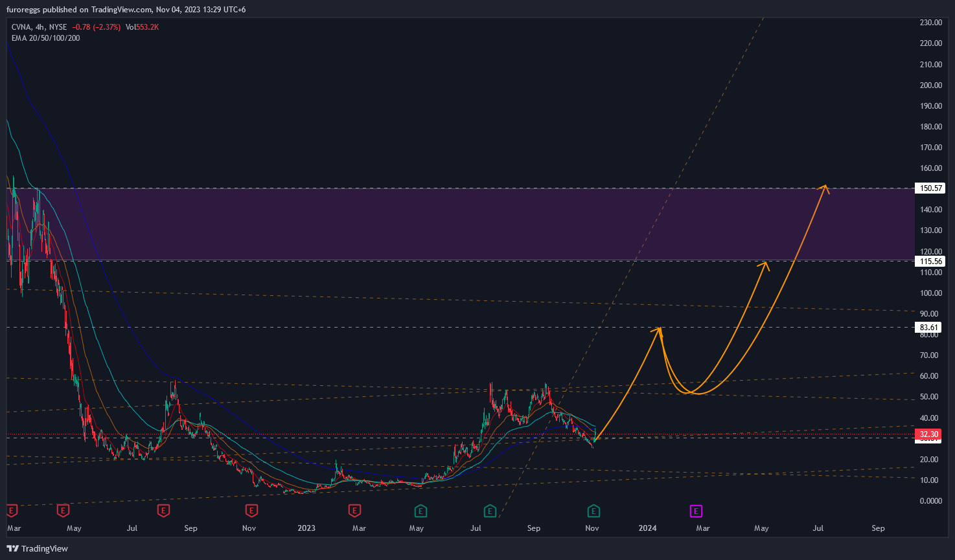Click the red earnings marker left of Mar 2023
The image size is (955, 560).
(x=354, y=511)
